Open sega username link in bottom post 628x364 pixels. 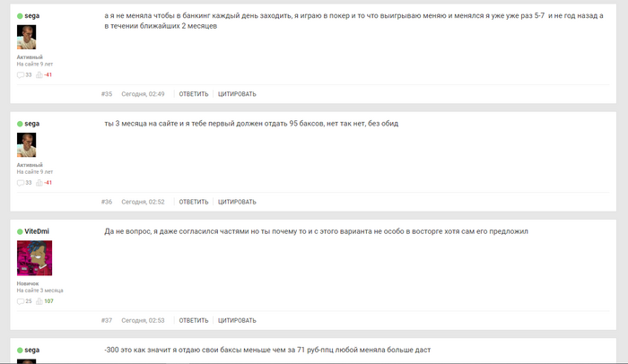[32, 350]
